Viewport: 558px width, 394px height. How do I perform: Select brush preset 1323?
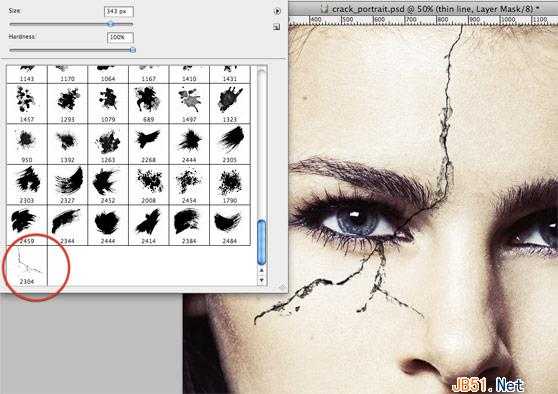click(230, 104)
